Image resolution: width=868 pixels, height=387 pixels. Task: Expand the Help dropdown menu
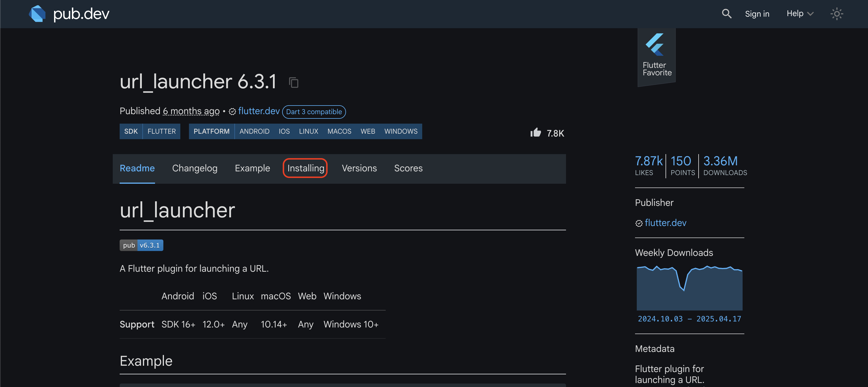[x=800, y=14]
